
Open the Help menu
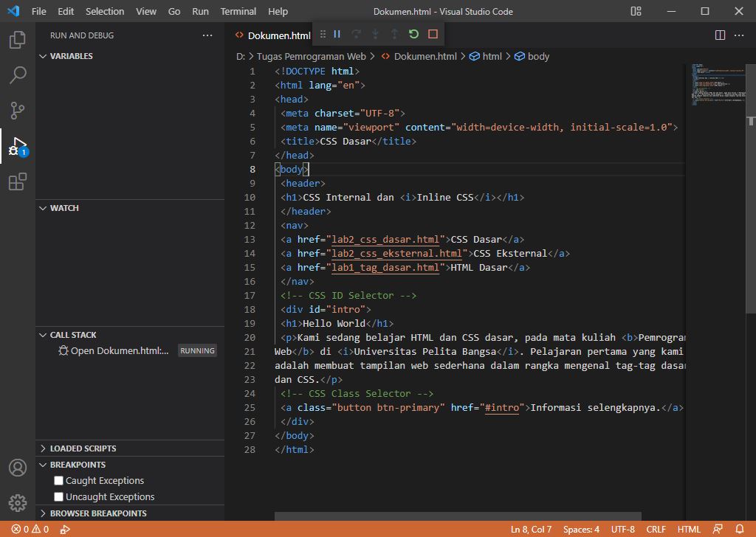point(278,11)
